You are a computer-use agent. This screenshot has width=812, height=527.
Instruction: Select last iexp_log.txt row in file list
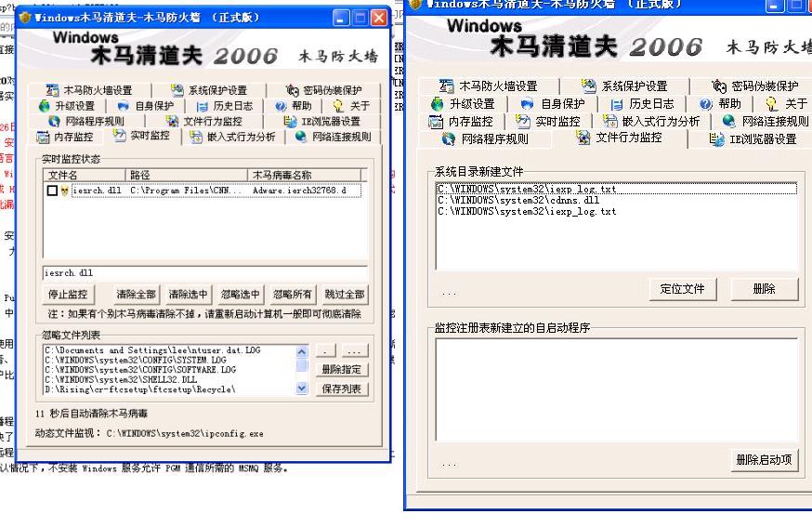pyautogui.click(x=616, y=211)
